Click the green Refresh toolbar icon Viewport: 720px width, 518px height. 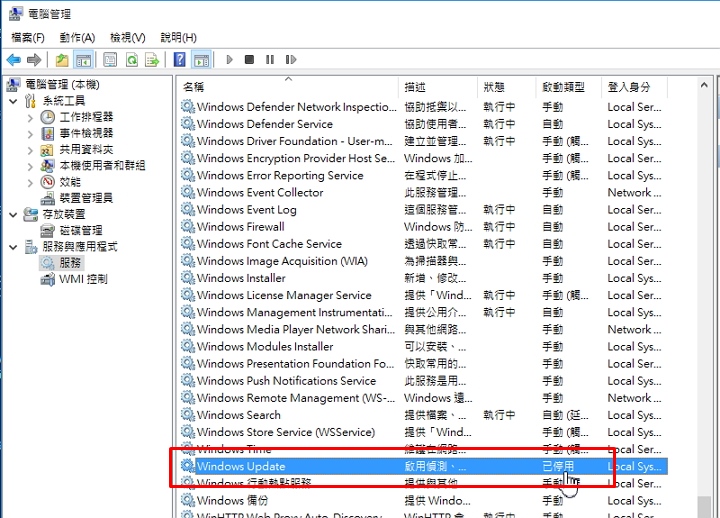tap(132, 60)
